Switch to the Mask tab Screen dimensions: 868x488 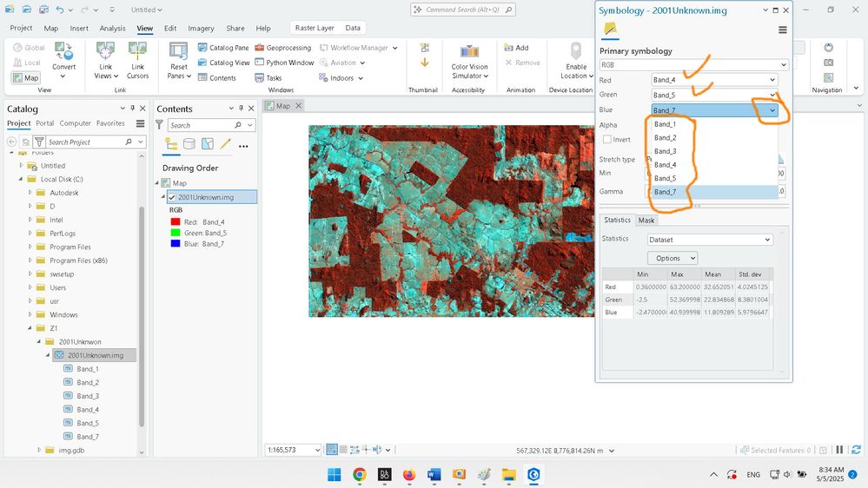(646, 221)
